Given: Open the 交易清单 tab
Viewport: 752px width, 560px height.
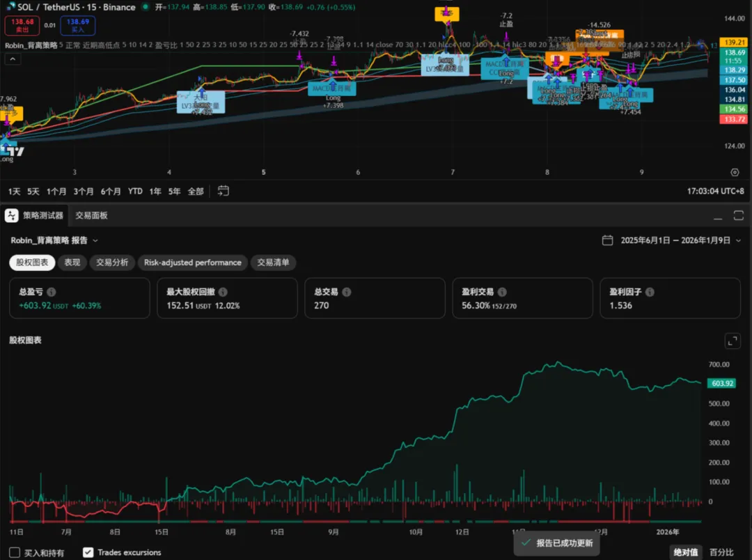Looking at the screenshot, I should pyautogui.click(x=274, y=263).
